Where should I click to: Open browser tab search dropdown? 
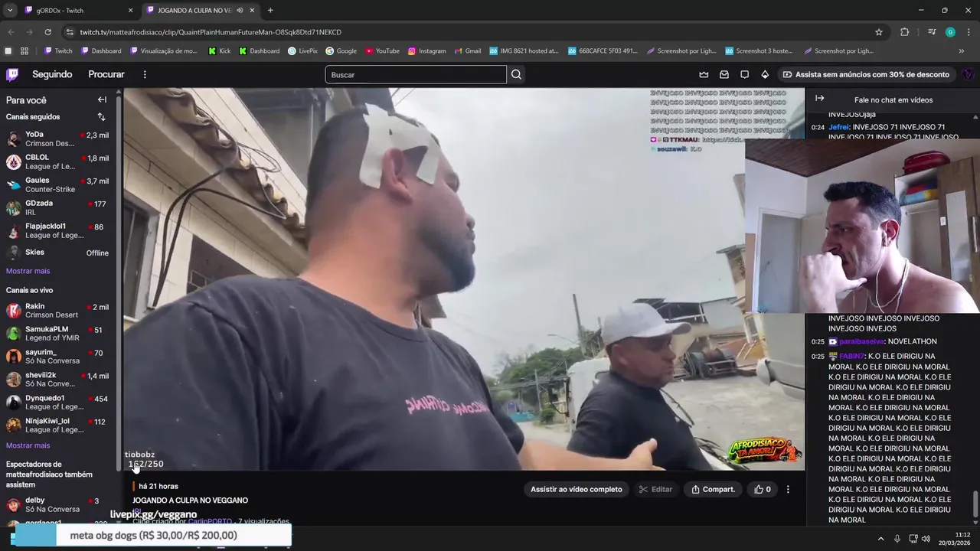point(10,10)
